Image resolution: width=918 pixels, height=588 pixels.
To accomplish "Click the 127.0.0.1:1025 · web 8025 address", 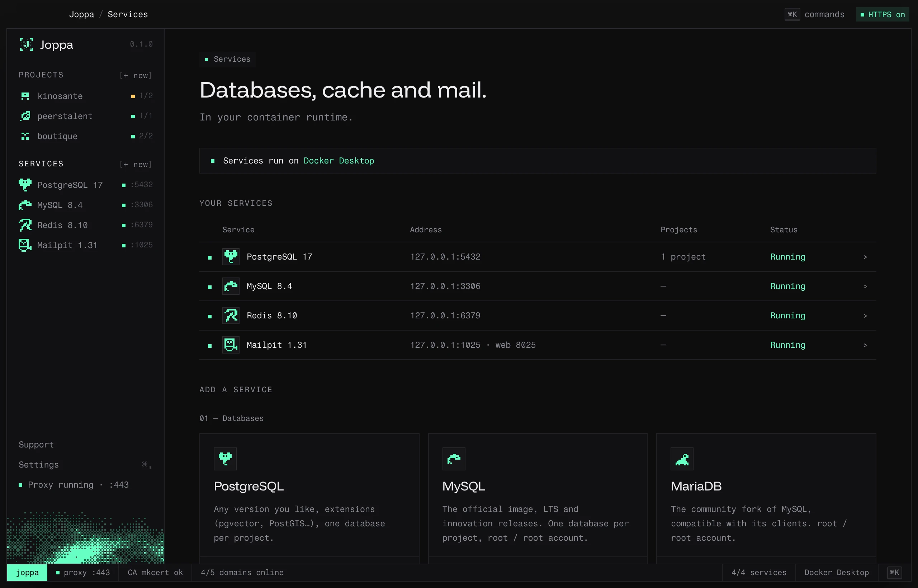I will click(473, 345).
